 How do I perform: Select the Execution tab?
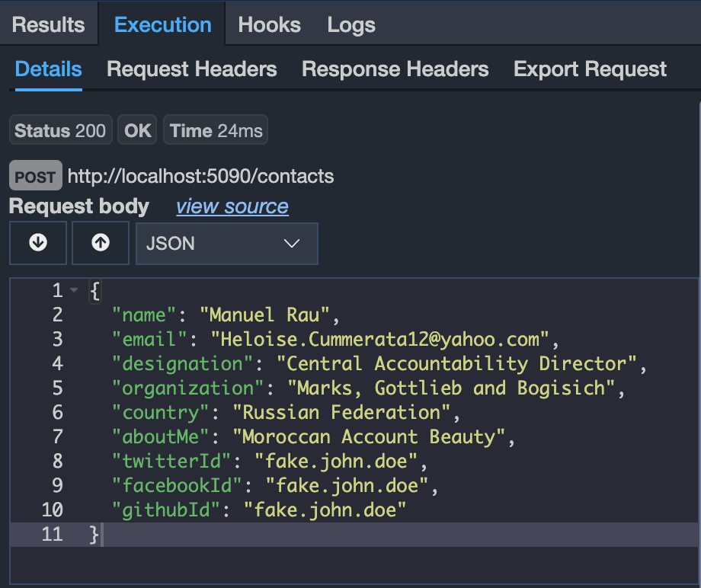(x=163, y=24)
